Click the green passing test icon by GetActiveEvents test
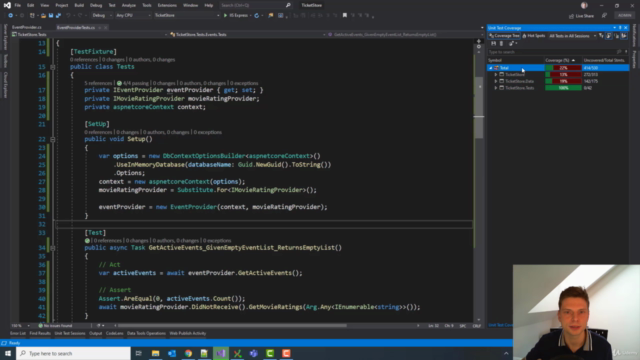This screenshot has height=360, width=640. click(x=87, y=241)
